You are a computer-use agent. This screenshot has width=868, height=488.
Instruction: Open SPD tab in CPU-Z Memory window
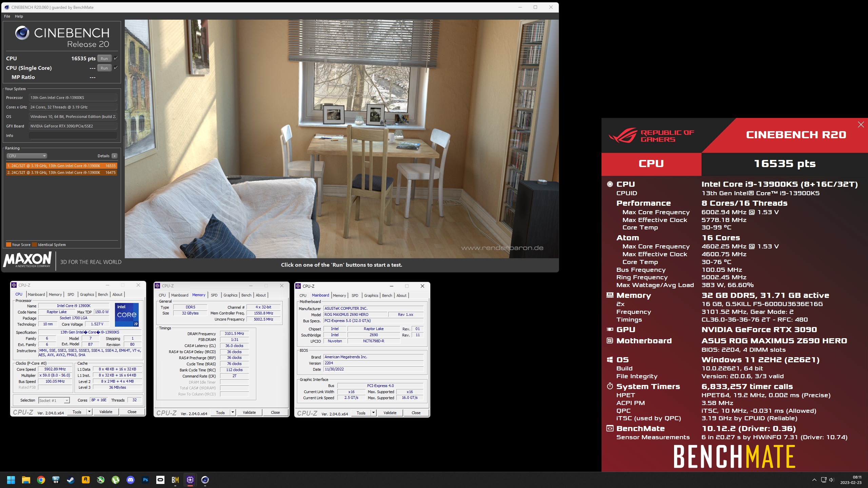pyautogui.click(x=214, y=295)
